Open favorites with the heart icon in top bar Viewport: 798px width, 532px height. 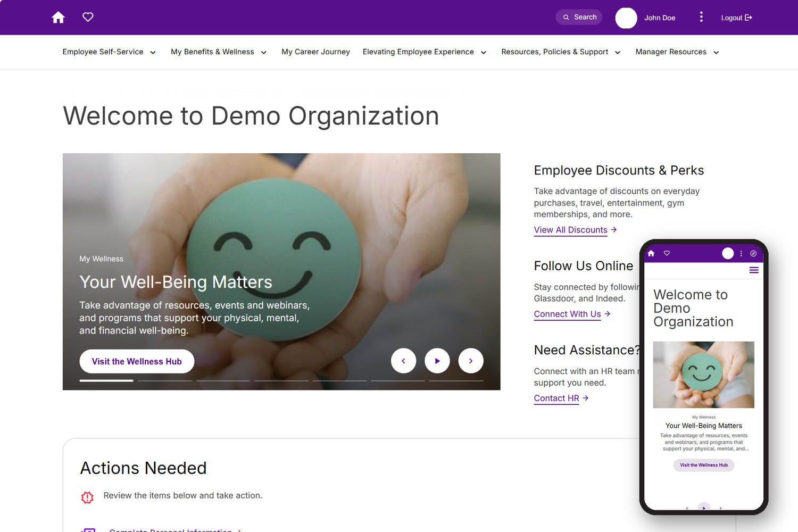point(88,17)
